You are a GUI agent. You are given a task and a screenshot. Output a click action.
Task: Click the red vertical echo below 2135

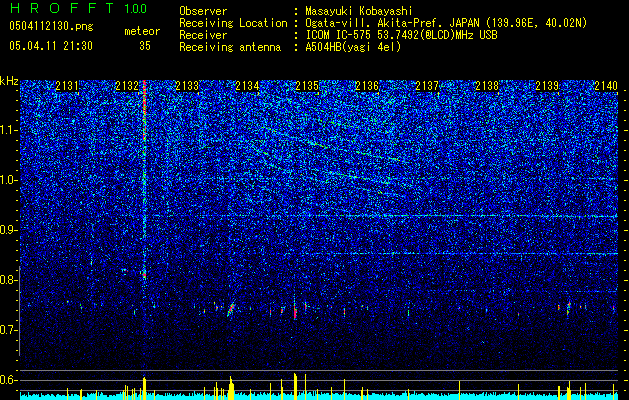click(295, 311)
